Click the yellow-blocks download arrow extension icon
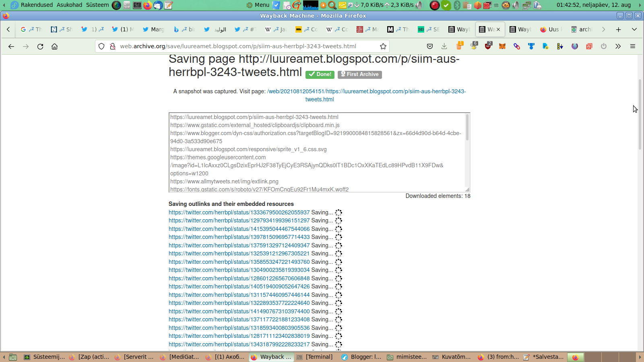Viewport: 644px width, 362px height. pos(560,46)
